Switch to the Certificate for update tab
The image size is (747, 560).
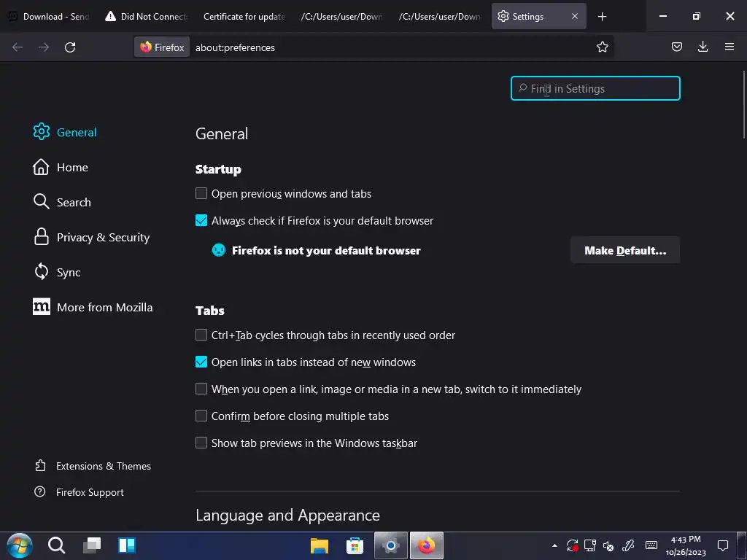pos(244,17)
